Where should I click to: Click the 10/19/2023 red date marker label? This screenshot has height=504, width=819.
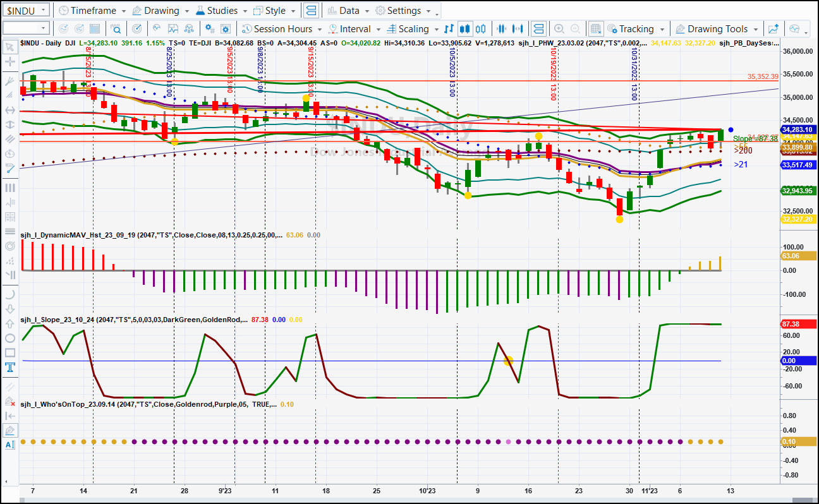[554, 73]
